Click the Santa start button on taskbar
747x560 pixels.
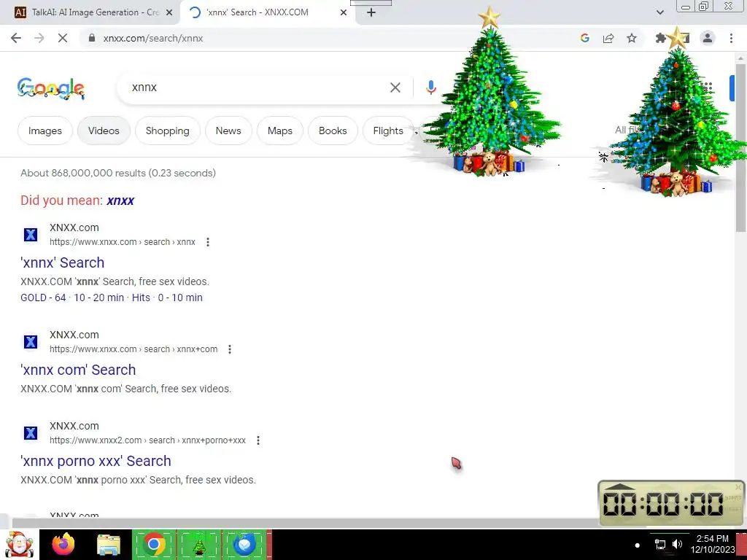(x=19, y=545)
